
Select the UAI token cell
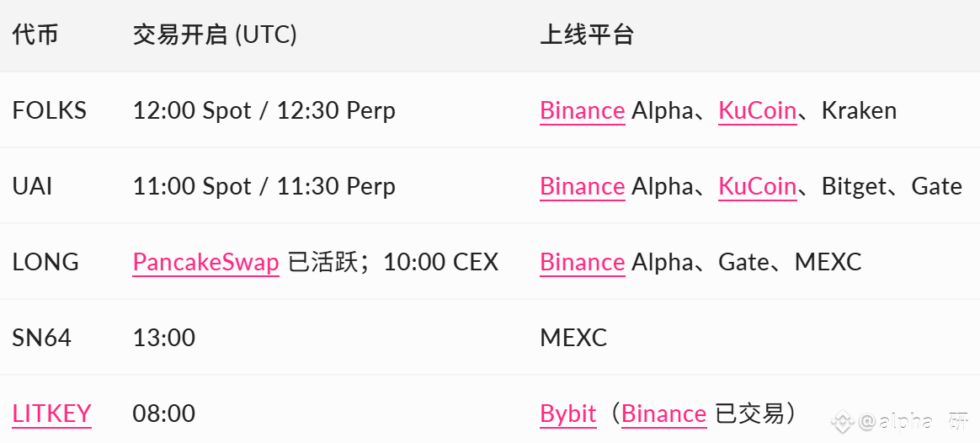pyautogui.click(x=32, y=186)
